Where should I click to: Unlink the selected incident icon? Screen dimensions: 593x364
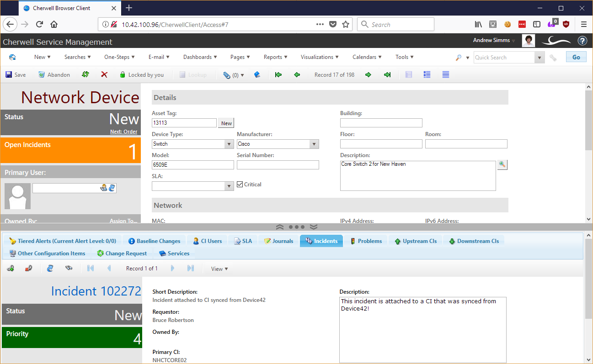point(29,269)
